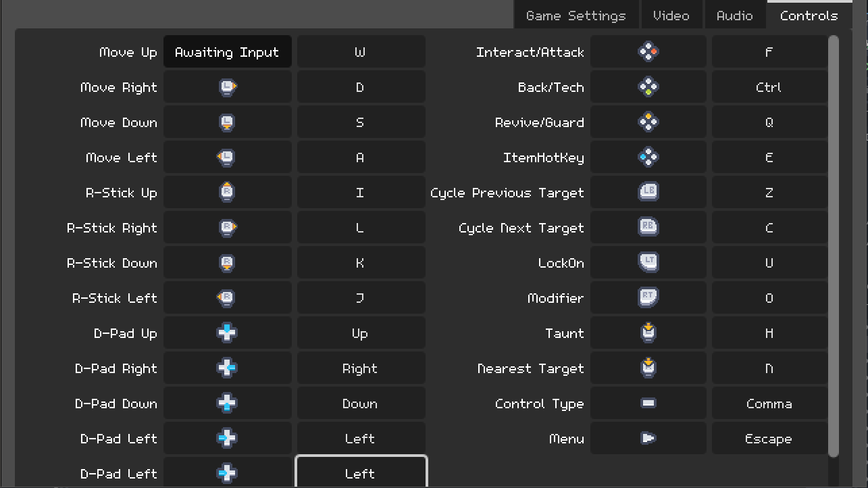Click the D-Pad Up controller icon

228,333
